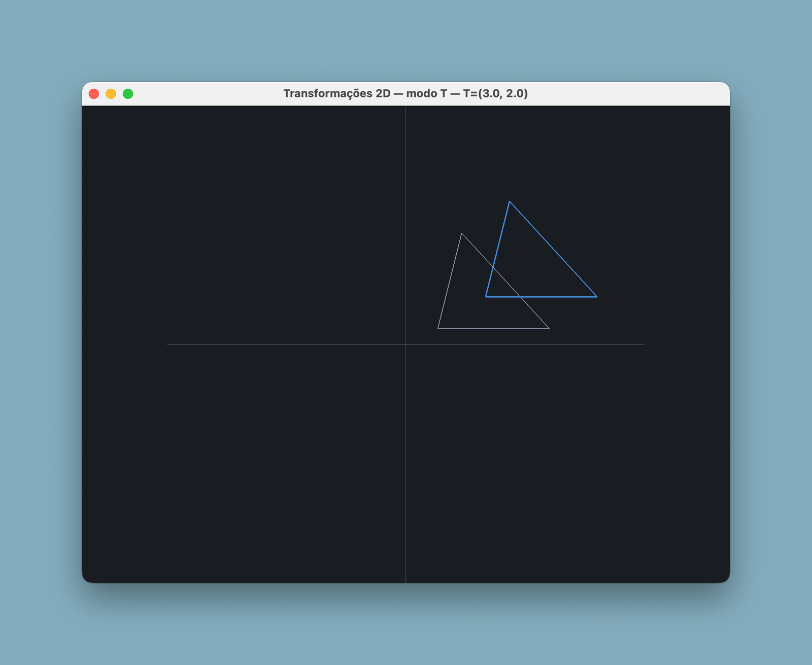Select the blue triangle's horizontal bottom edge
This screenshot has width=812, height=665.
tap(542, 297)
